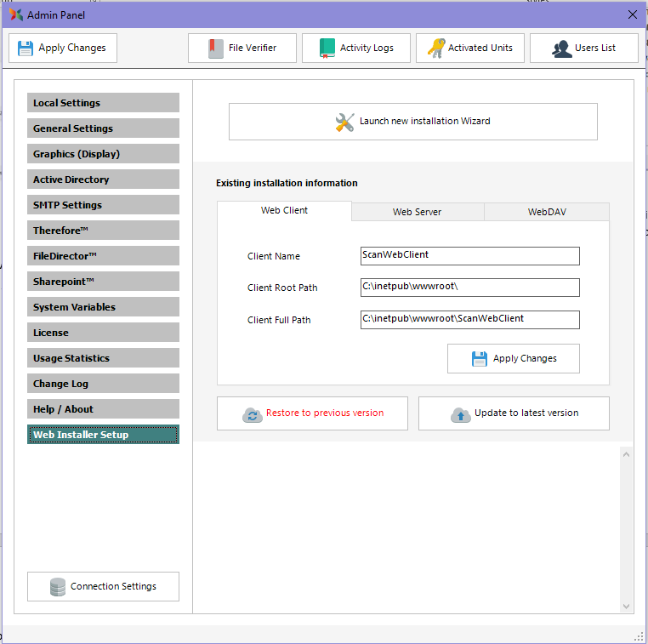Screen dimensions: 648x644
Task: Click the green Activity Logs book icon
Action: coord(327,48)
